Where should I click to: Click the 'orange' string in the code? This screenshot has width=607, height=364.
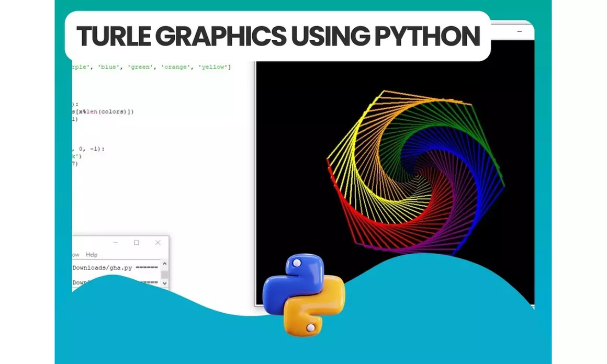pyautogui.click(x=176, y=67)
